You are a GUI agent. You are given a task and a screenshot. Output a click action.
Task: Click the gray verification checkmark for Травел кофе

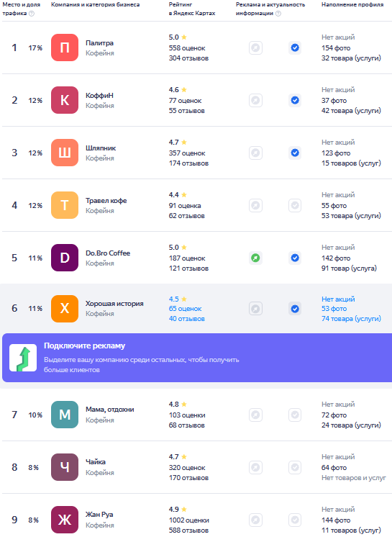pos(295,205)
